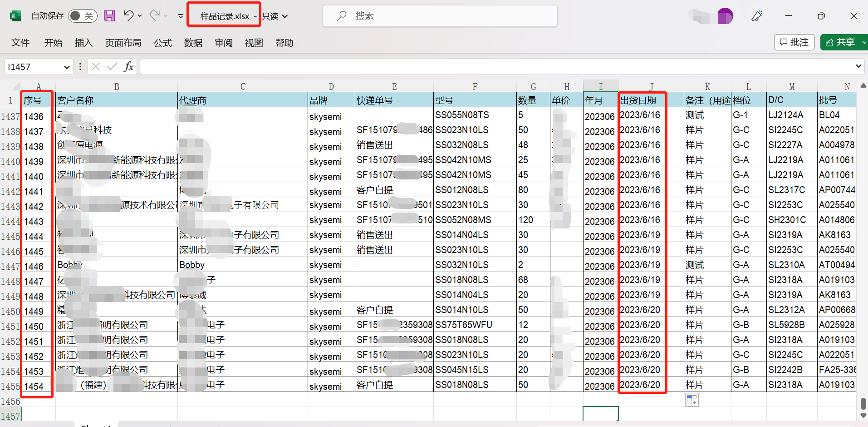This screenshot has width=868, height=427.
Task: Click the D/C header cell
Action: click(x=792, y=100)
